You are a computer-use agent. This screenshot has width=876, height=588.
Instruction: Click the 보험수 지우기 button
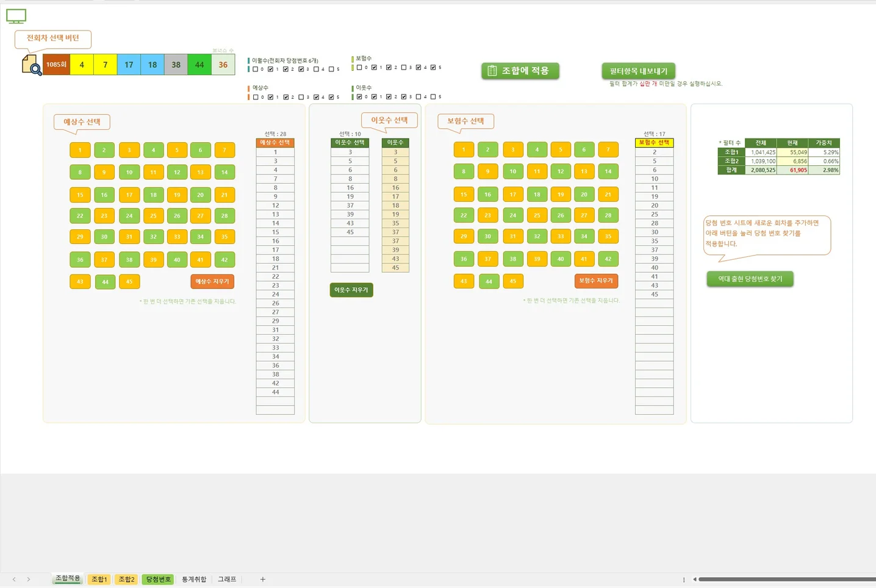click(596, 281)
